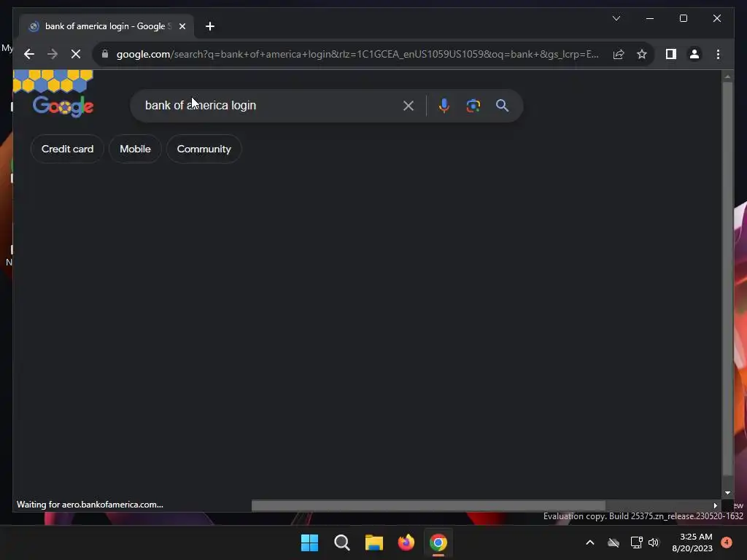Open clock and date at 3:25 AM
Viewport: 747px width, 560px height.
[692, 542]
